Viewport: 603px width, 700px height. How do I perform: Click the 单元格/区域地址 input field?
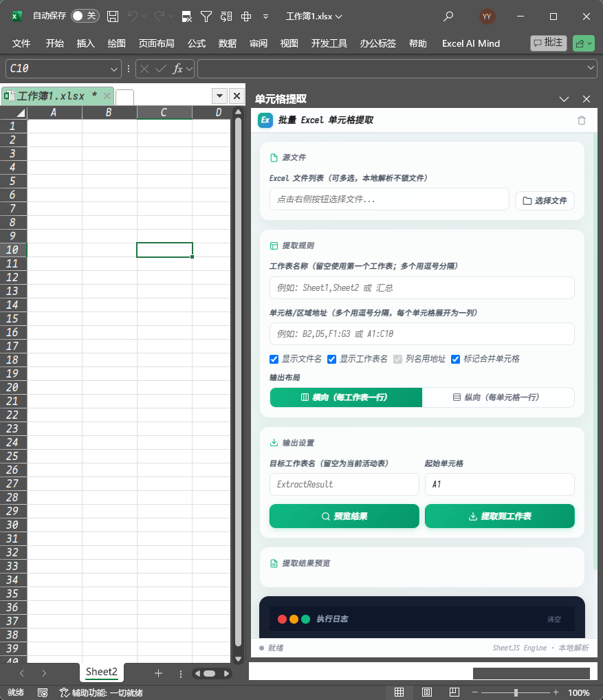pos(421,334)
